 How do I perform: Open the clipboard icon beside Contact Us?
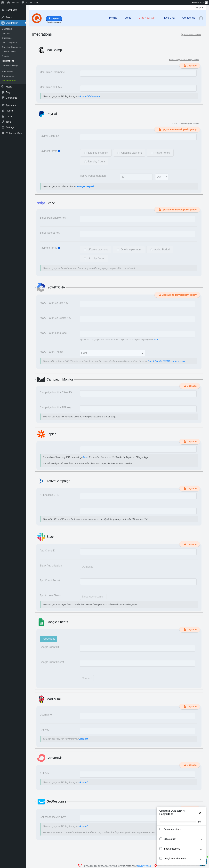[201, 18]
